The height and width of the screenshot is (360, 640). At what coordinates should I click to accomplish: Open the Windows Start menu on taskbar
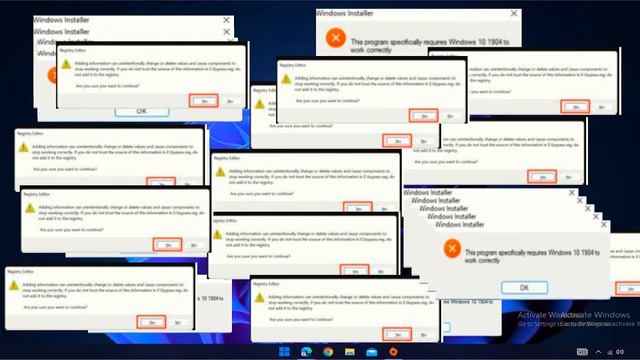pyautogui.click(x=284, y=351)
